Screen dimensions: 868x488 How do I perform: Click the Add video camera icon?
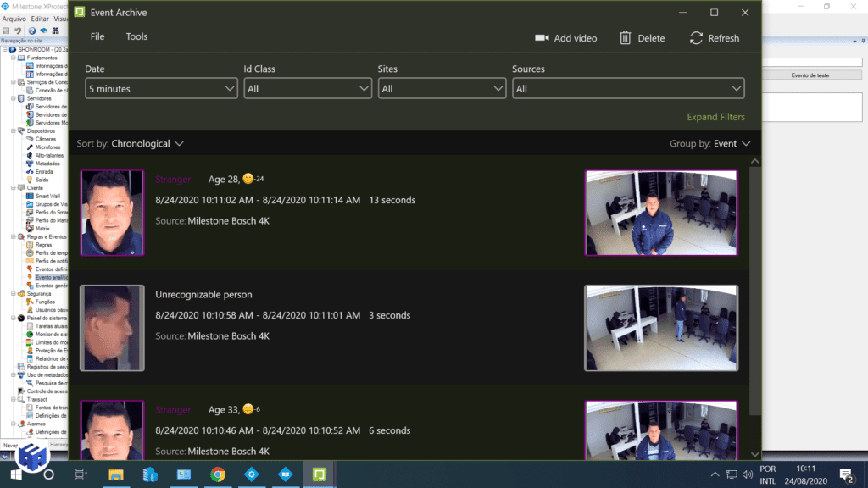pyautogui.click(x=542, y=38)
